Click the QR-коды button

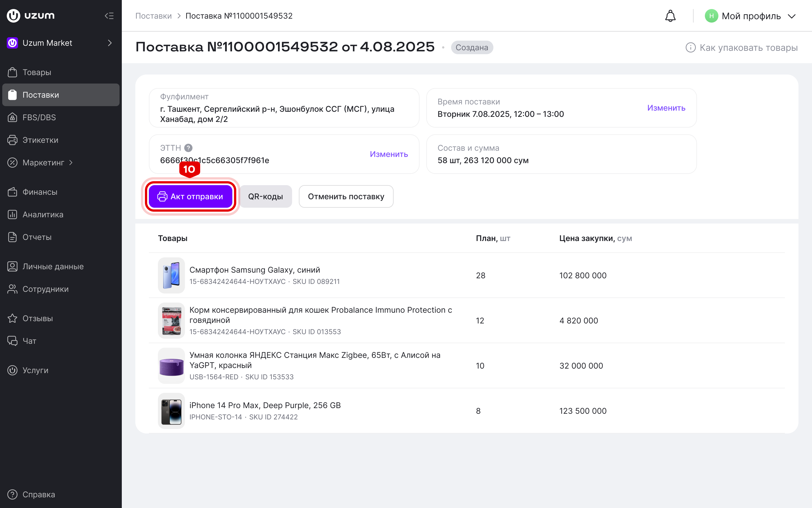pyautogui.click(x=265, y=196)
